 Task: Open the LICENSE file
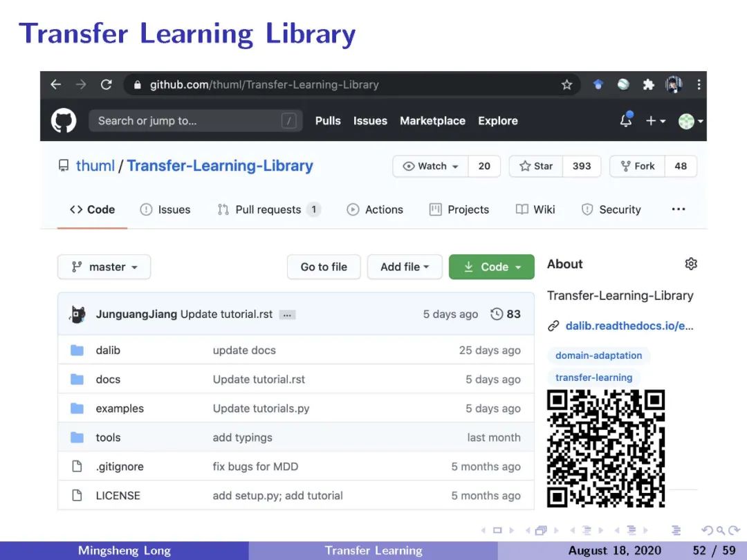click(x=118, y=496)
